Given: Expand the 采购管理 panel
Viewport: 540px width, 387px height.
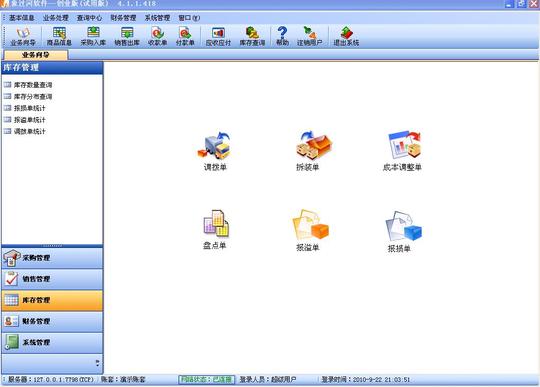Looking at the screenshot, I should tap(52, 258).
